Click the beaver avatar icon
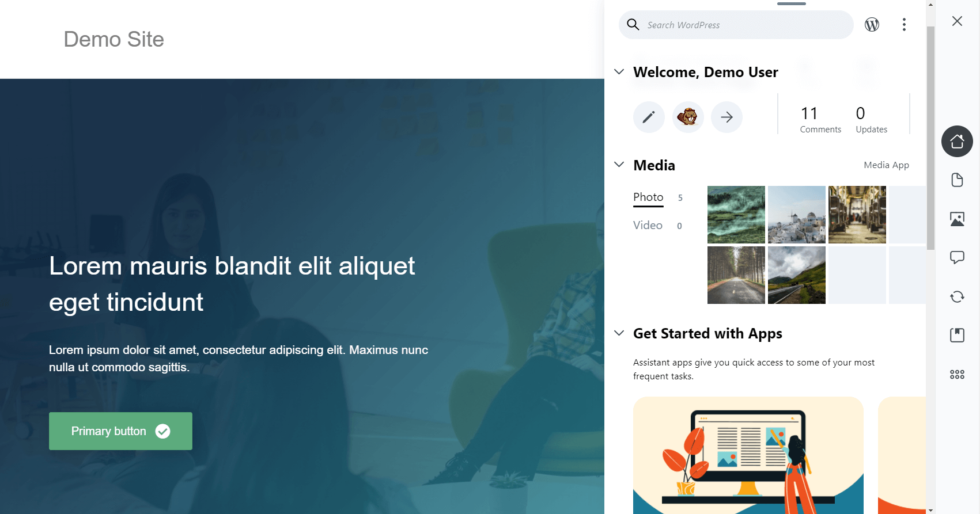 click(x=688, y=117)
